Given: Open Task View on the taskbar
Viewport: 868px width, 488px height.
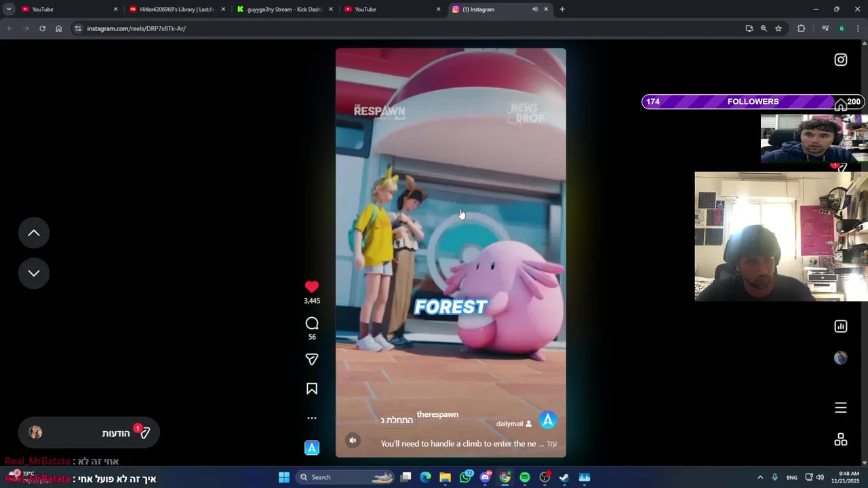Looking at the screenshot, I should click(406, 477).
